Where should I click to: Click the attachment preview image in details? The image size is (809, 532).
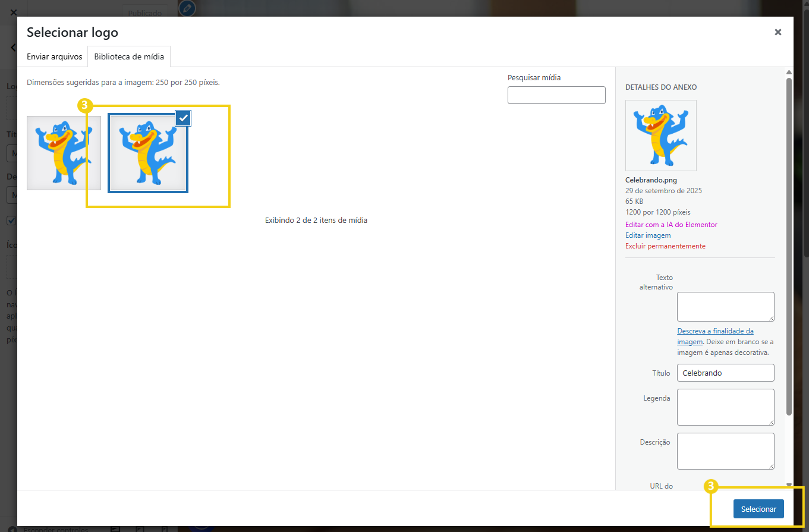pos(660,136)
